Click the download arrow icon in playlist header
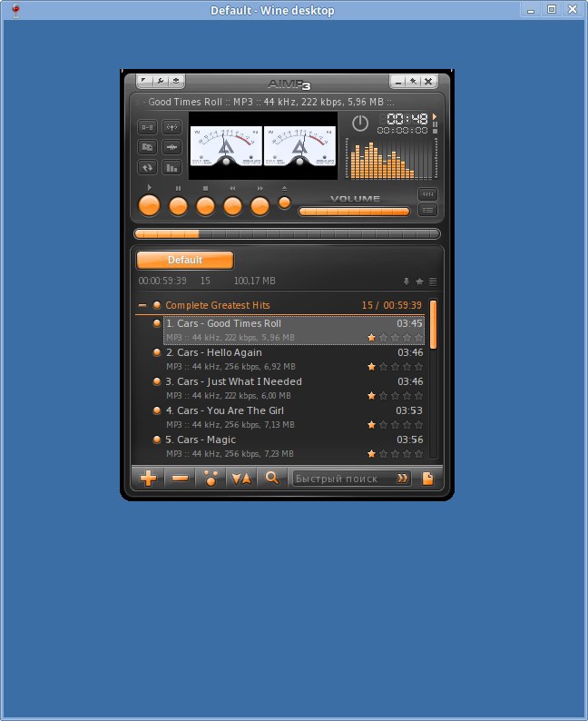This screenshot has height=721, width=588. click(407, 281)
